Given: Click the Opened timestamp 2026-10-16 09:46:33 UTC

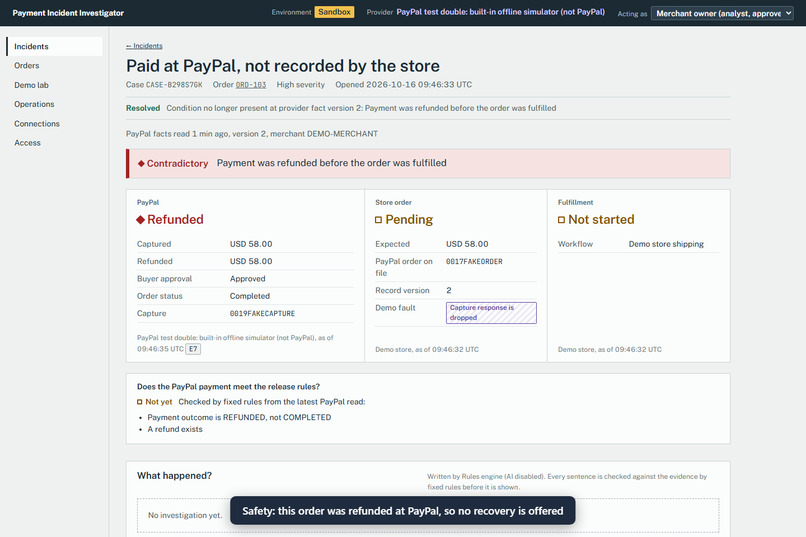Looking at the screenshot, I should [x=404, y=85].
